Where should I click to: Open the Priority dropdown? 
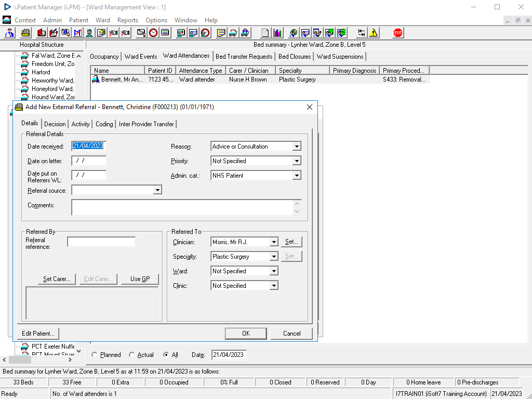point(297,161)
